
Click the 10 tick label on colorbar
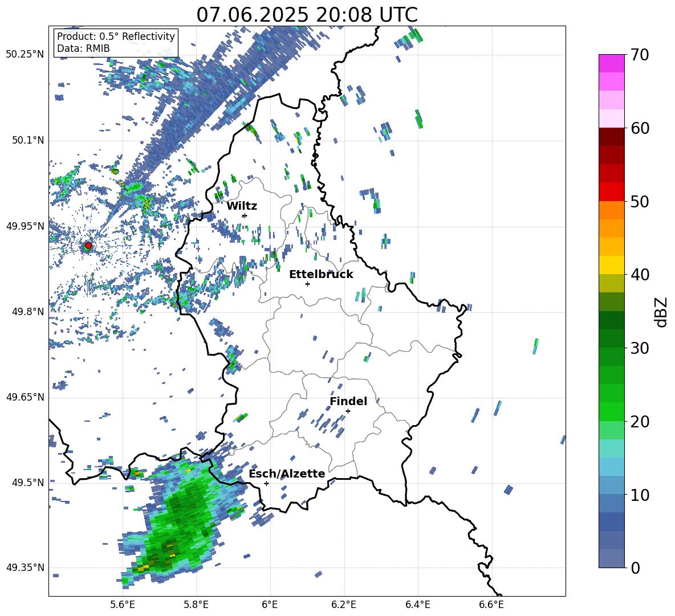[x=640, y=495]
